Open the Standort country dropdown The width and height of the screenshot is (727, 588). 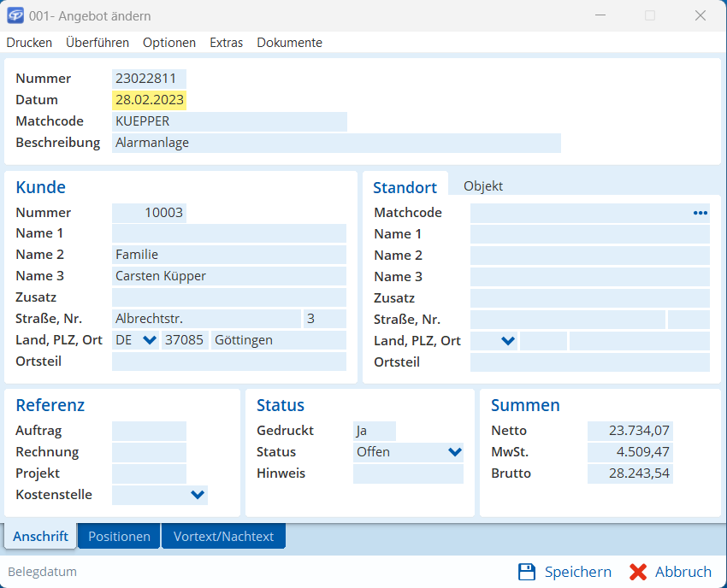507,341
